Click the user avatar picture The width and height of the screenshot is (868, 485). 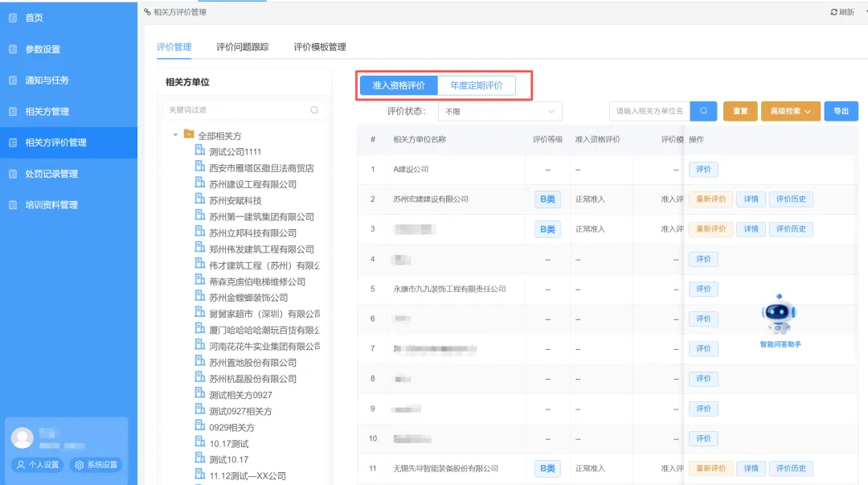click(23, 438)
